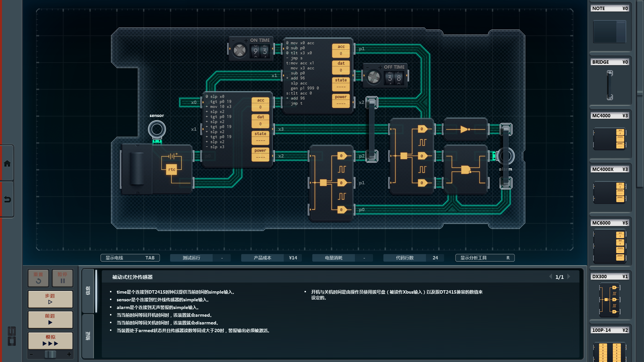Click the sensor ring input
644x362 pixels.
[x=157, y=129]
